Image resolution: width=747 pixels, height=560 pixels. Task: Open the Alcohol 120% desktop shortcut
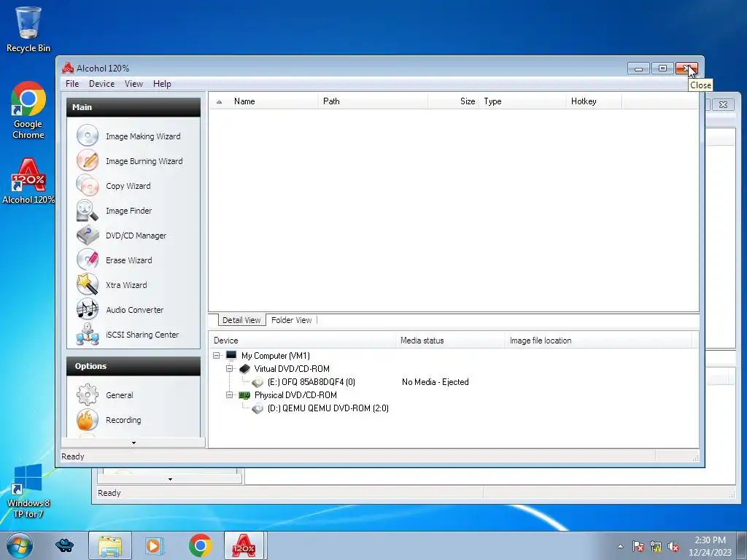tap(28, 181)
